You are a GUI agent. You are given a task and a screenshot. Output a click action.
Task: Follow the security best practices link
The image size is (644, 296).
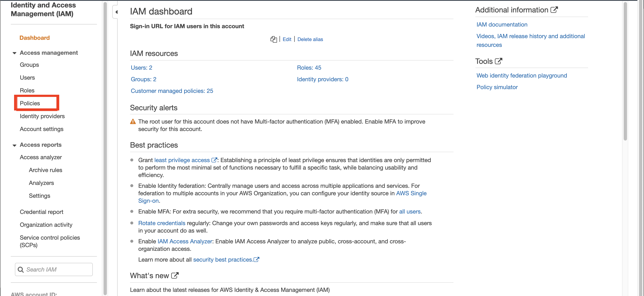click(223, 260)
